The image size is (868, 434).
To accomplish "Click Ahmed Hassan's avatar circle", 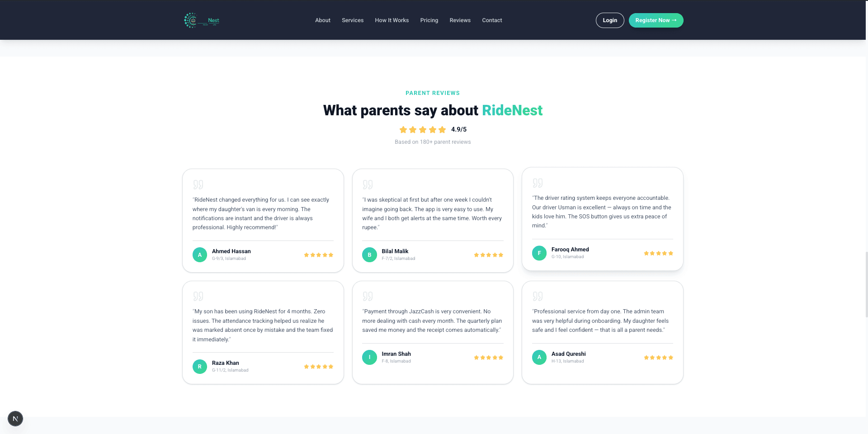I will point(200,255).
